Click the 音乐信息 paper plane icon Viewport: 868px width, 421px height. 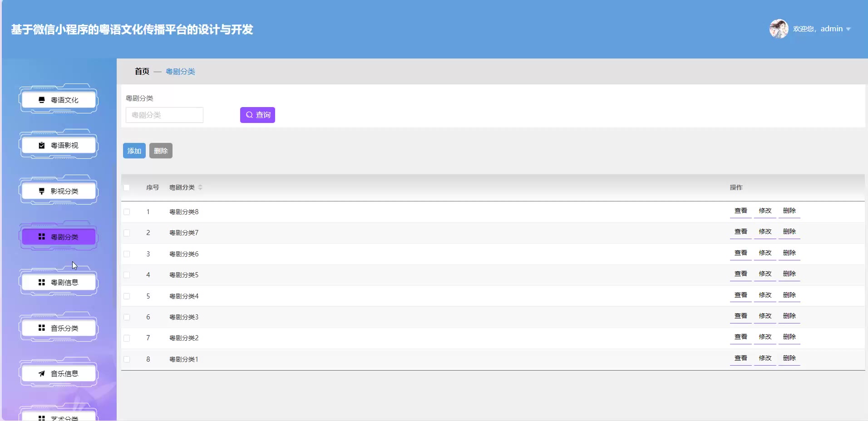42,373
